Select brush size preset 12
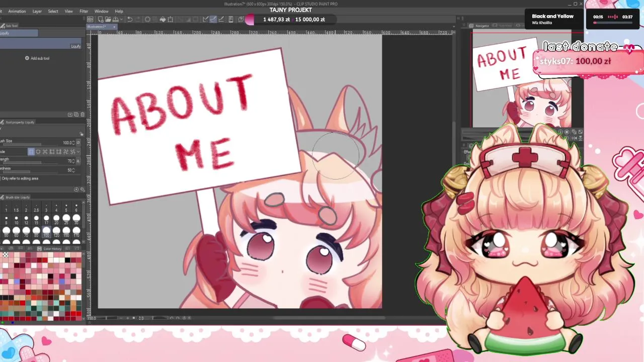 [x=26, y=219]
